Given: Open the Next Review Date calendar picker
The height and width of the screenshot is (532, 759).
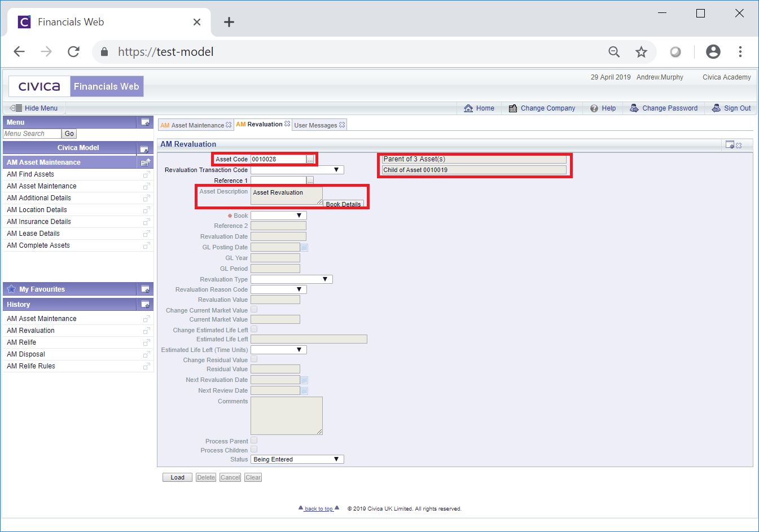Looking at the screenshot, I should tap(304, 390).
